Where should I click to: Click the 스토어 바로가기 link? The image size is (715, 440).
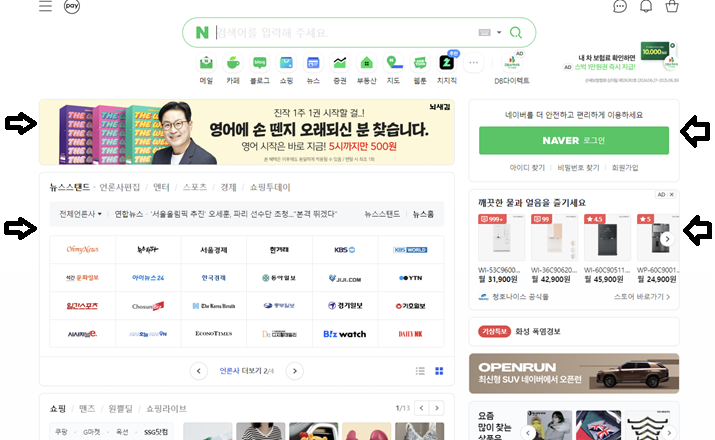tap(642, 296)
